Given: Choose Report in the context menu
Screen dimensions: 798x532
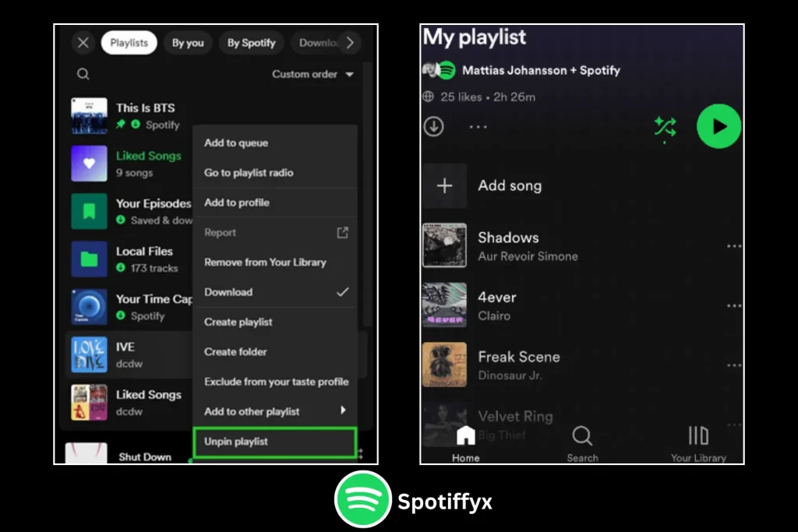Looking at the screenshot, I should pos(275,232).
